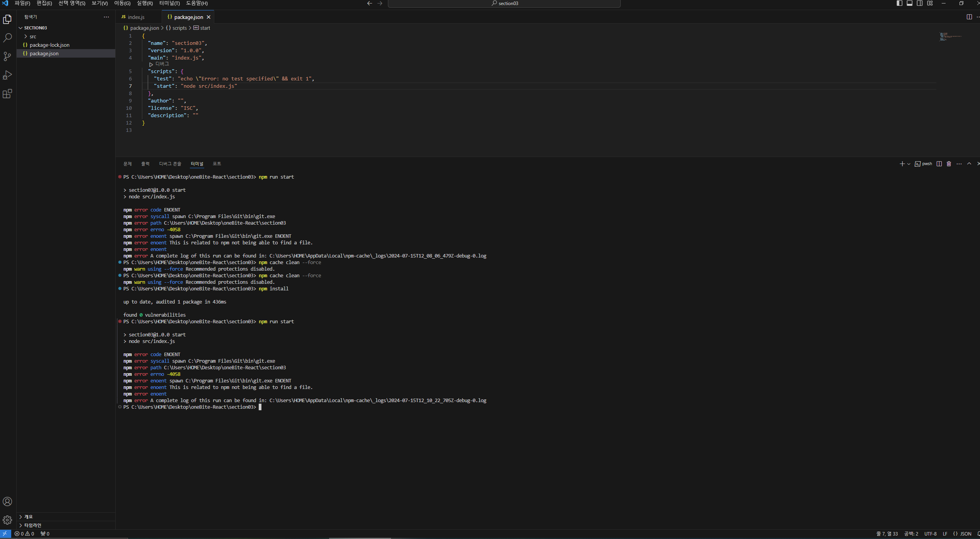Launch a new terminal with the plus icon
Screen dimensions: 980x539
pos(902,164)
